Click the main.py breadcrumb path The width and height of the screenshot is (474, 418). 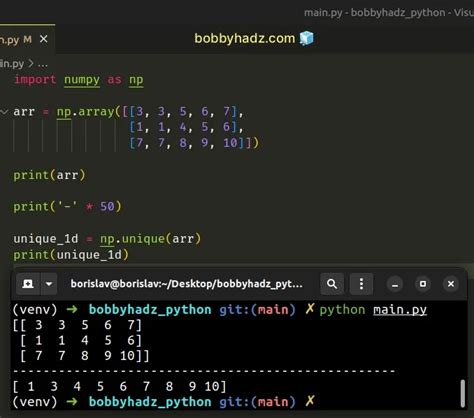pyautogui.click(x=12, y=63)
